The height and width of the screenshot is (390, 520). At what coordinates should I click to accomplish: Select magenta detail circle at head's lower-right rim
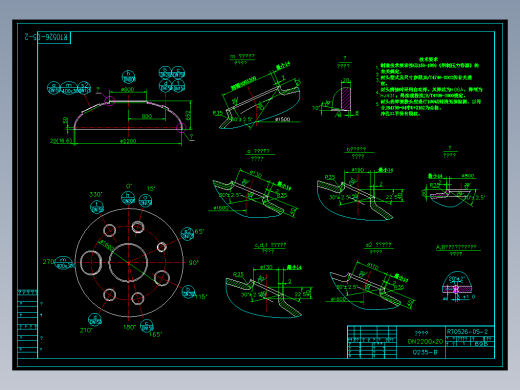tap(181, 128)
